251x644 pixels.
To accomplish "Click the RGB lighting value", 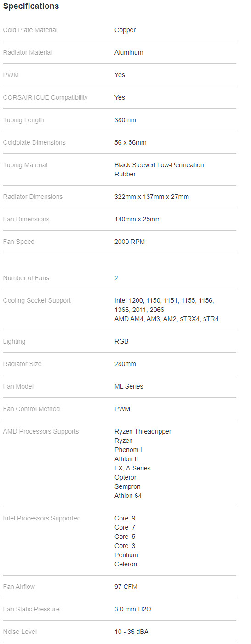I will [121, 341].
